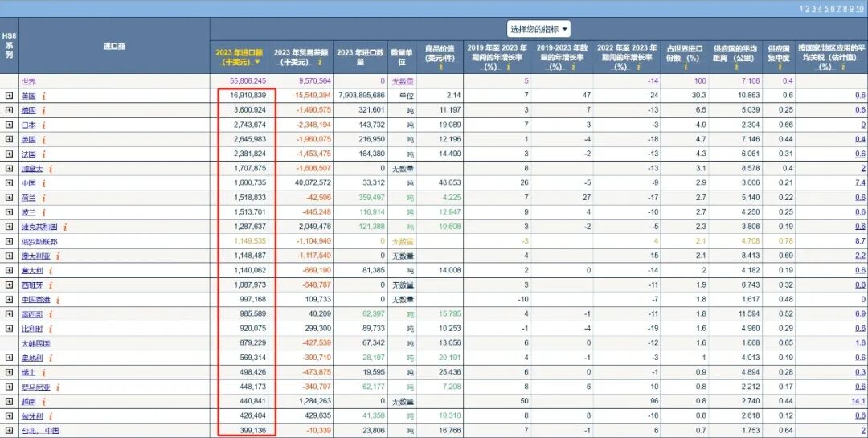Open info icon in 2022 年至 2023 年增长率 header
This screenshot has height=438, width=868.
click(637, 67)
